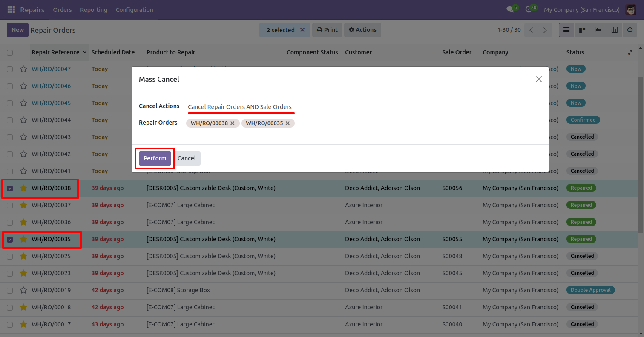Open the Actions dropdown menu
Screen dimensions: 644x337
tap(362, 30)
